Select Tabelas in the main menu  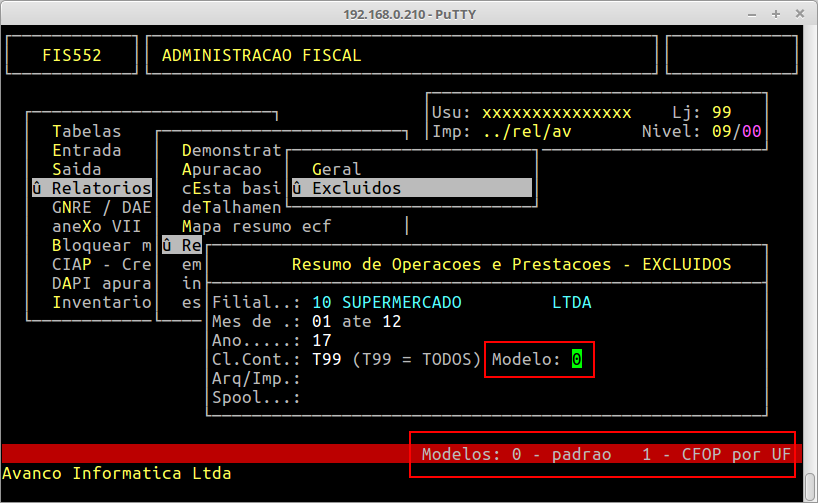[x=86, y=131]
